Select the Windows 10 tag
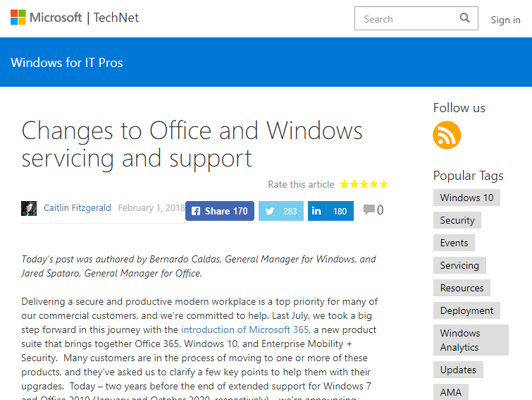The width and height of the screenshot is (532, 400). point(466,198)
